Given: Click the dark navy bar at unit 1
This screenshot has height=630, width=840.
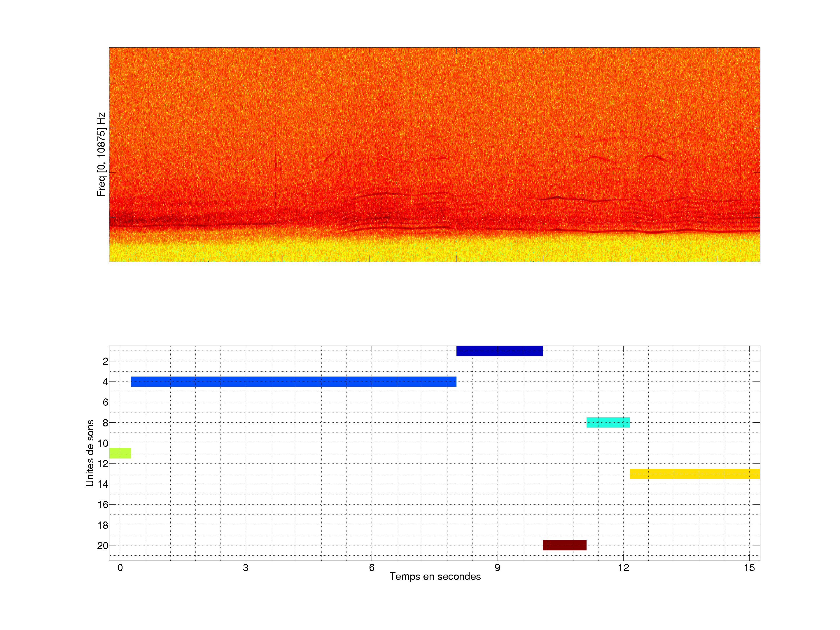Looking at the screenshot, I should coord(499,351).
